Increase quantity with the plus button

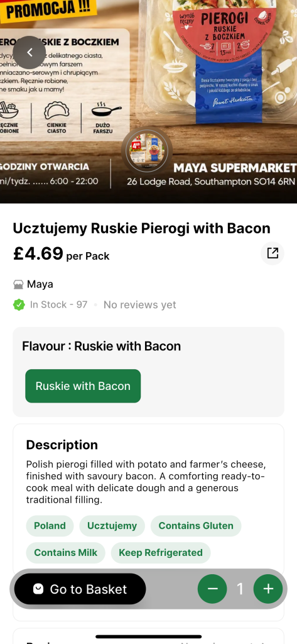click(x=268, y=589)
